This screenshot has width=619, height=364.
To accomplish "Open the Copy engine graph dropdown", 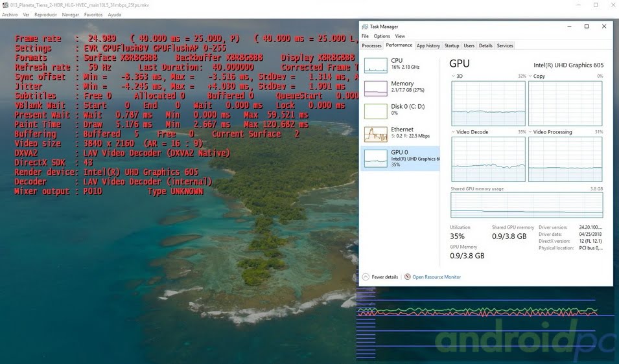I will coord(530,76).
